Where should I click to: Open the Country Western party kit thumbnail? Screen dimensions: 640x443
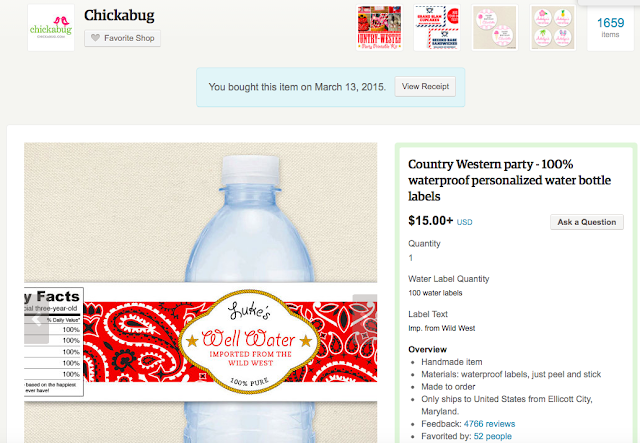pyautogui.click(x=379, y=28)
